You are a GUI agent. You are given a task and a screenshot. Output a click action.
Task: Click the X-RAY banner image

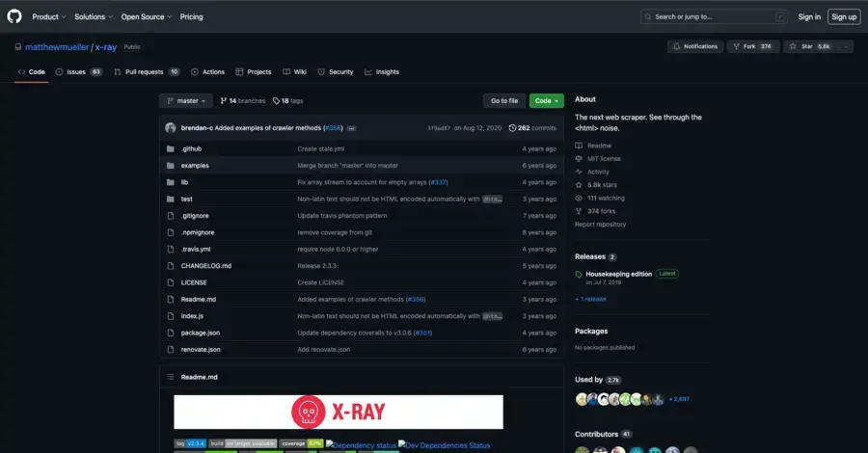coord(339,412)
